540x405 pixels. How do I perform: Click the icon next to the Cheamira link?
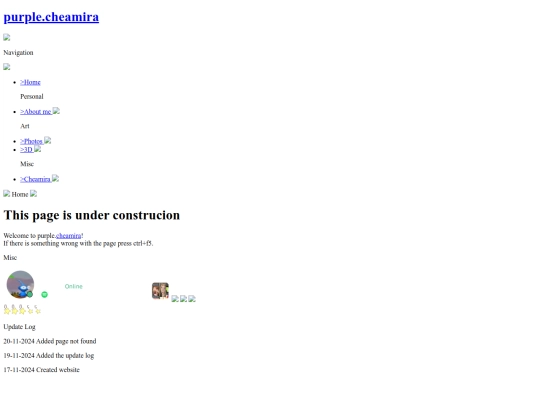(55, 178)
